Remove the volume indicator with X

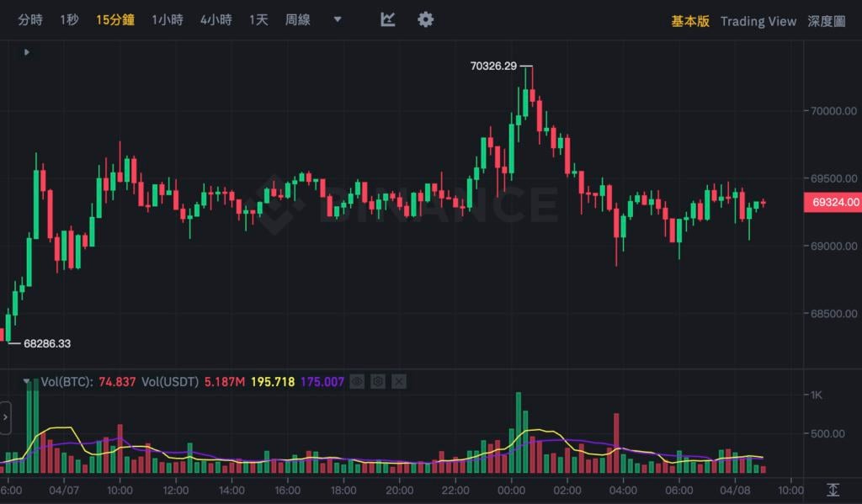[x=399, y=382]
